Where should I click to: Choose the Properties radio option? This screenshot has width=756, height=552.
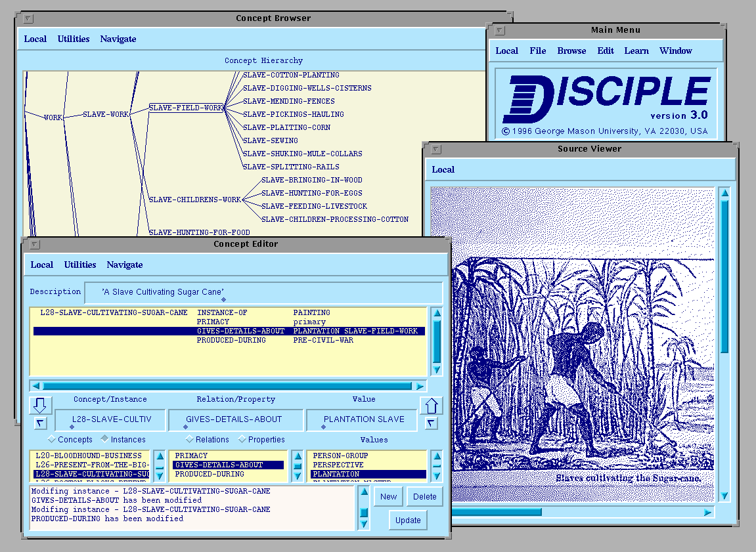pos(242,439)
